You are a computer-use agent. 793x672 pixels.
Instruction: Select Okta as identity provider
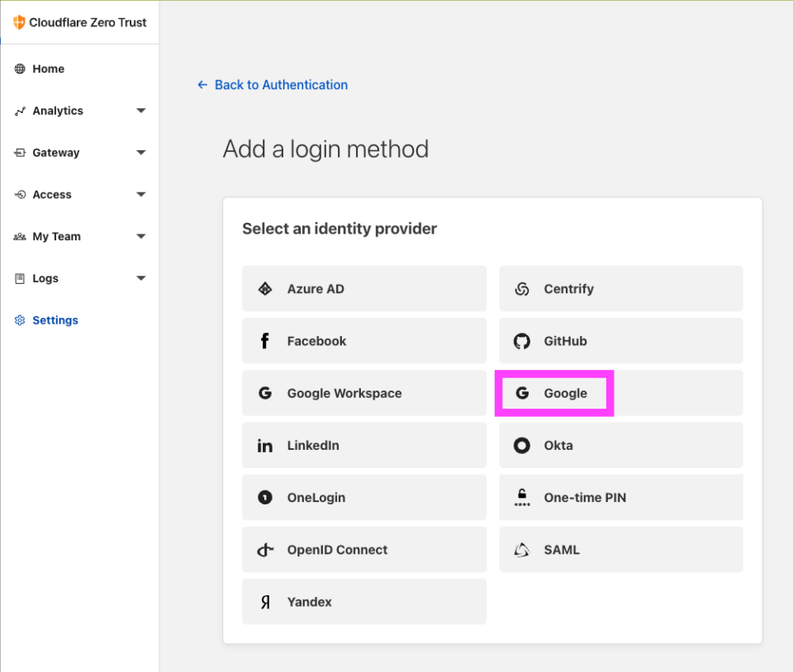(621, 446)
